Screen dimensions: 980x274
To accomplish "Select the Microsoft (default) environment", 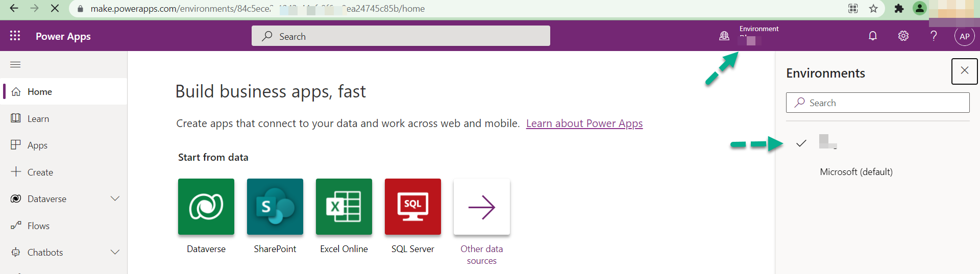I will tap(856, 172).
